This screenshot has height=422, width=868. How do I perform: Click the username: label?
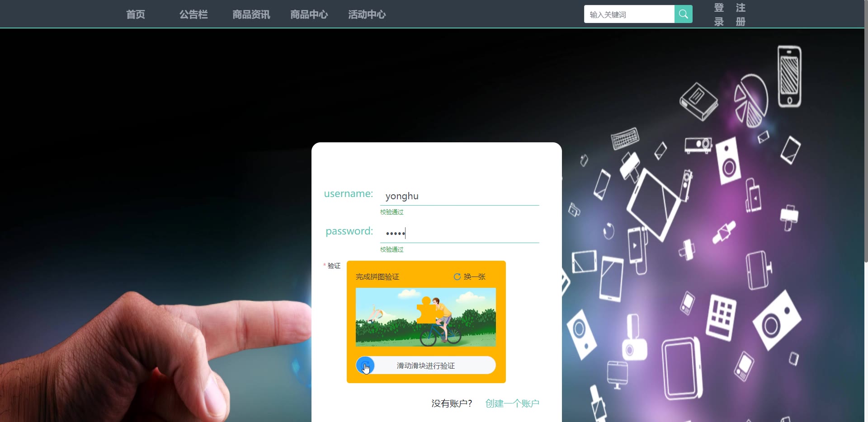349,194
